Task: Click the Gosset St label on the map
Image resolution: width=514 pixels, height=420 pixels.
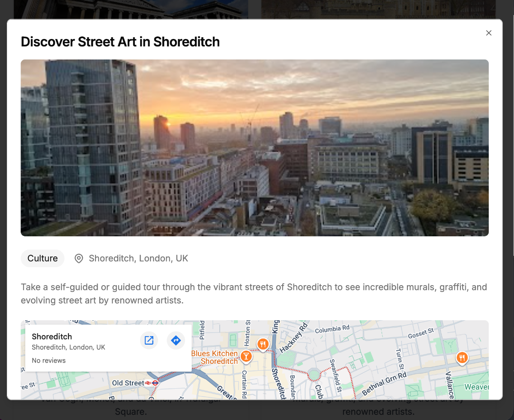Action: click(420, 333)
